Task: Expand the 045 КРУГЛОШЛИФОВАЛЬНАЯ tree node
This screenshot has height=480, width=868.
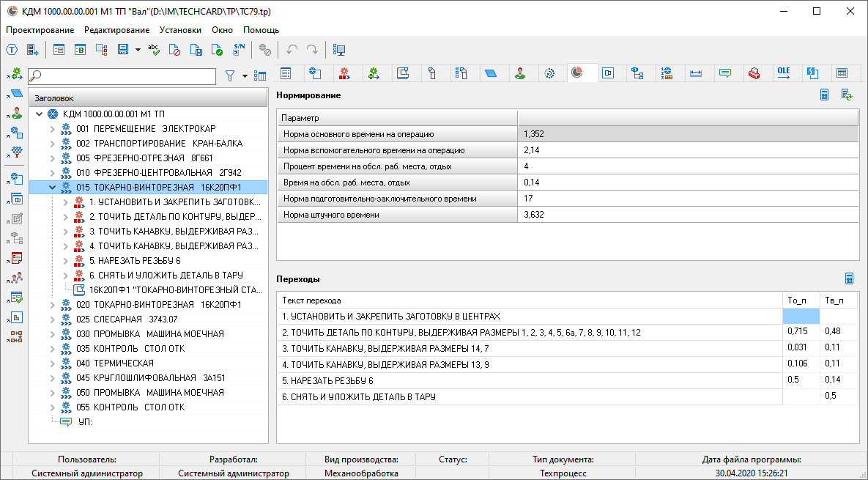Action: (x=52, y=377)
